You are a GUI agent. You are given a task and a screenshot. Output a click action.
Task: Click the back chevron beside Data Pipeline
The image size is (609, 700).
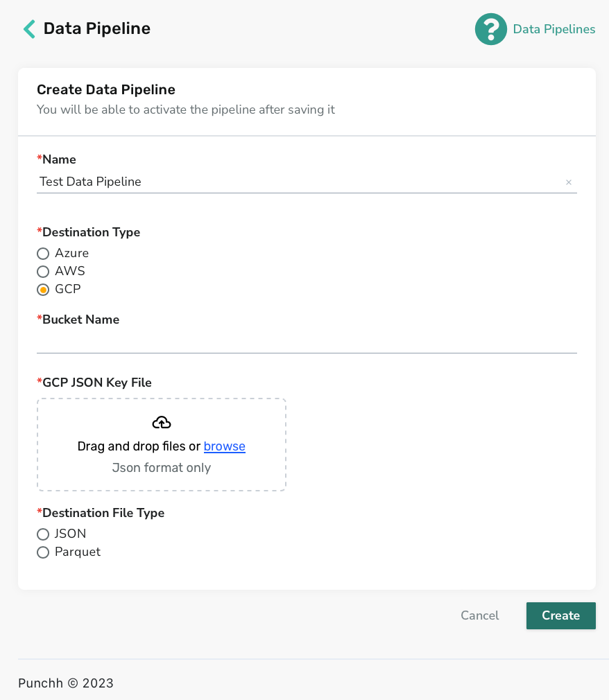click(x=30, y=29)
